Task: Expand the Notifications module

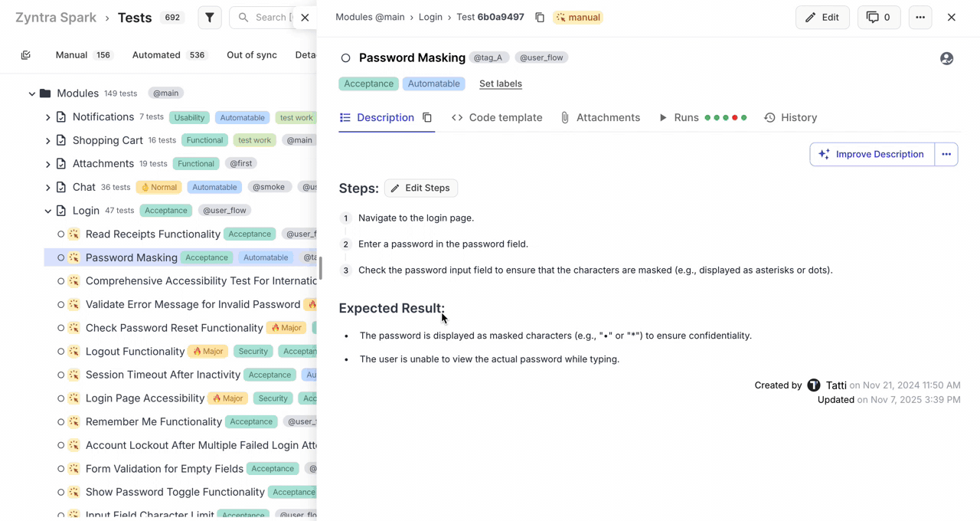Action: [x=47, y=116]
